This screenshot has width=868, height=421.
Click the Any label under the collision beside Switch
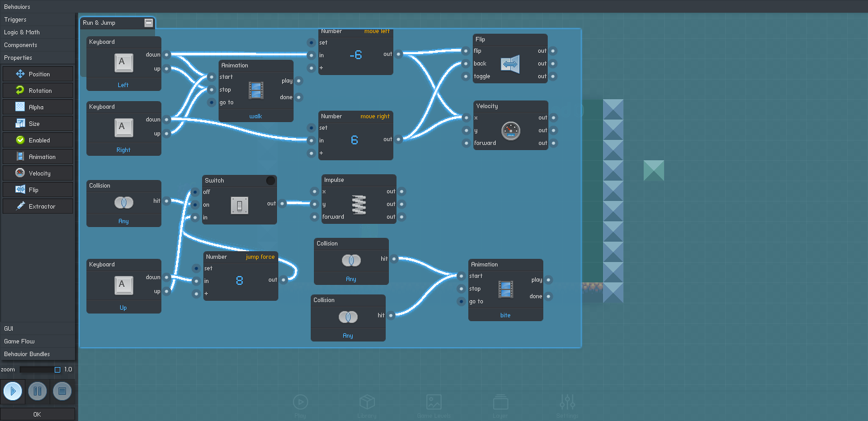pyautogui.click(x=123, y=221)
